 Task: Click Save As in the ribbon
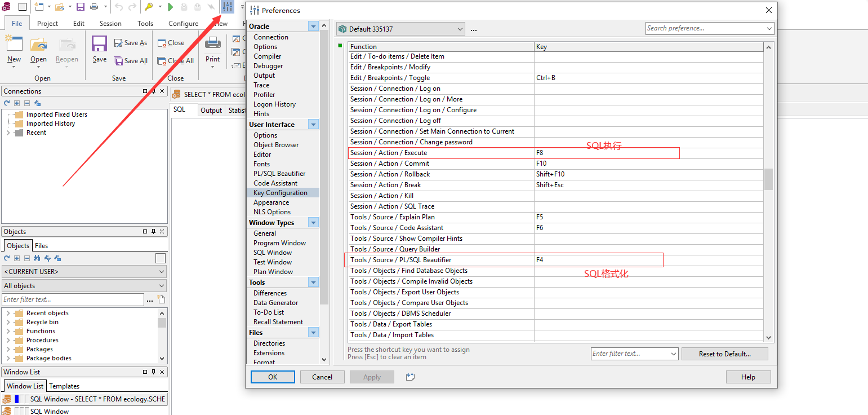pos(130,43)
